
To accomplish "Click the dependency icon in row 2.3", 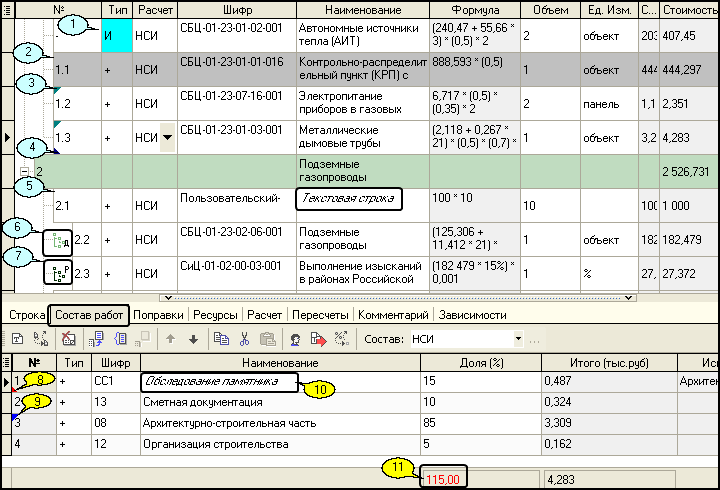I will 57,273.
